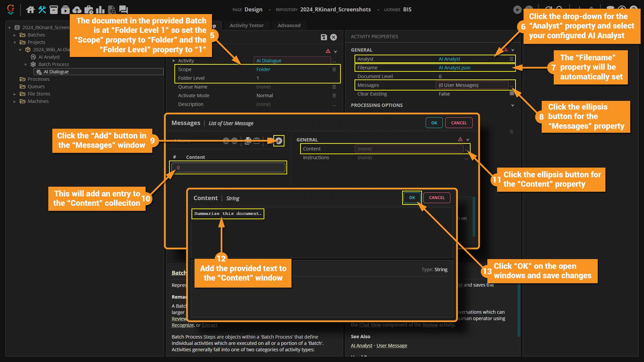Open the Design tools icon
The height and width of the screenshot is (362, 644).
pos(42,10)
